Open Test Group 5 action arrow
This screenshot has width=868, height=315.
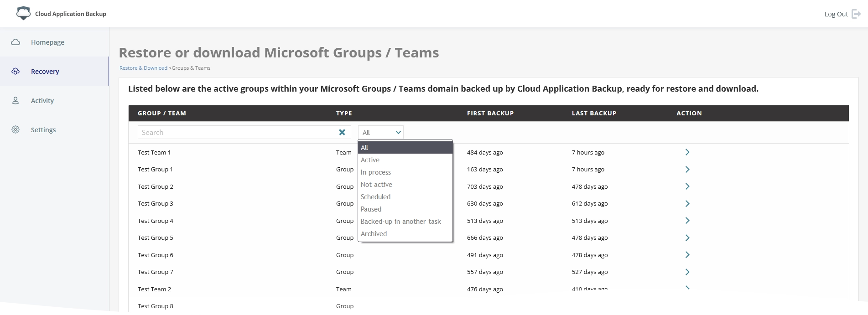click(x=687, y=238)
